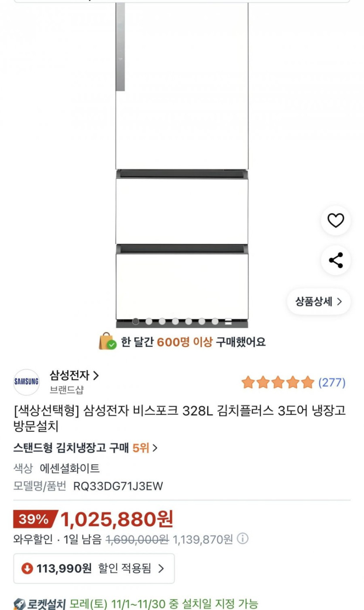Tap the heart wishlist icon

click(336, 221)
